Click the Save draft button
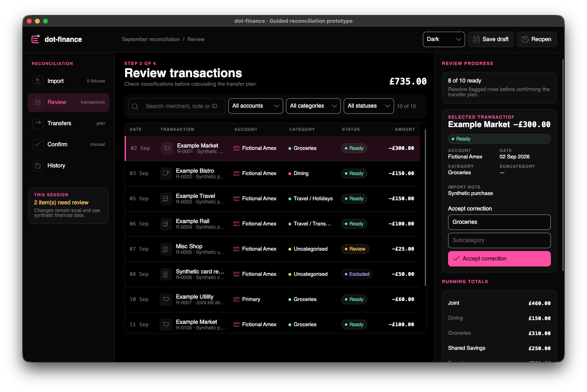The width and height of the screenshot is (587, 392). tap(491, 39)
